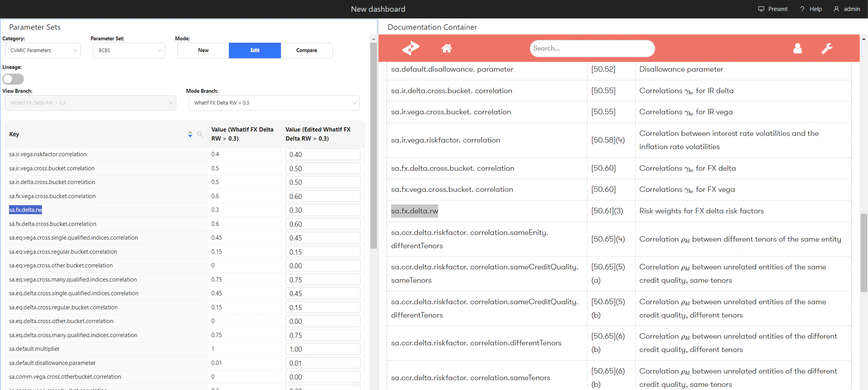868x390 pixels.
Task: Click the Parameter Sets panel title
Action: 35,27
